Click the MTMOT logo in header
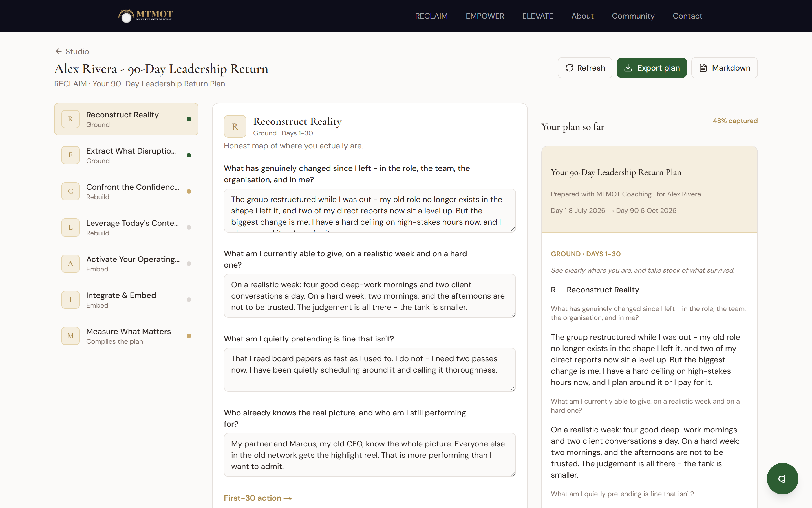 tap(145, 16)
